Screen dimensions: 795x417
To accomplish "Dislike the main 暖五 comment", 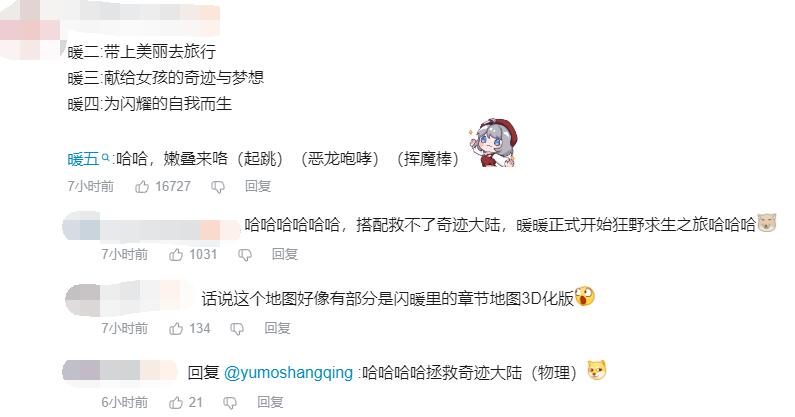I will pos(218,187).
